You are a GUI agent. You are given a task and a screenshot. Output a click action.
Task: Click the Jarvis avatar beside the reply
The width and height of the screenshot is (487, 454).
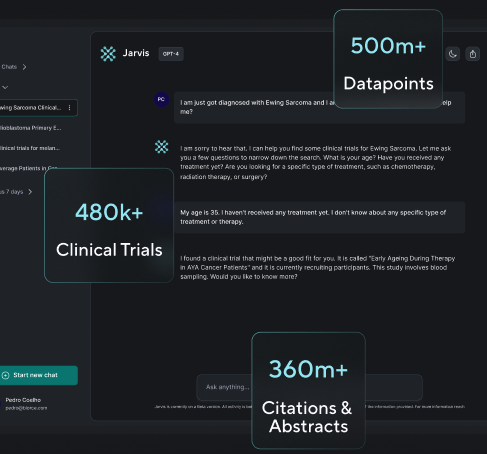[162, 147]
